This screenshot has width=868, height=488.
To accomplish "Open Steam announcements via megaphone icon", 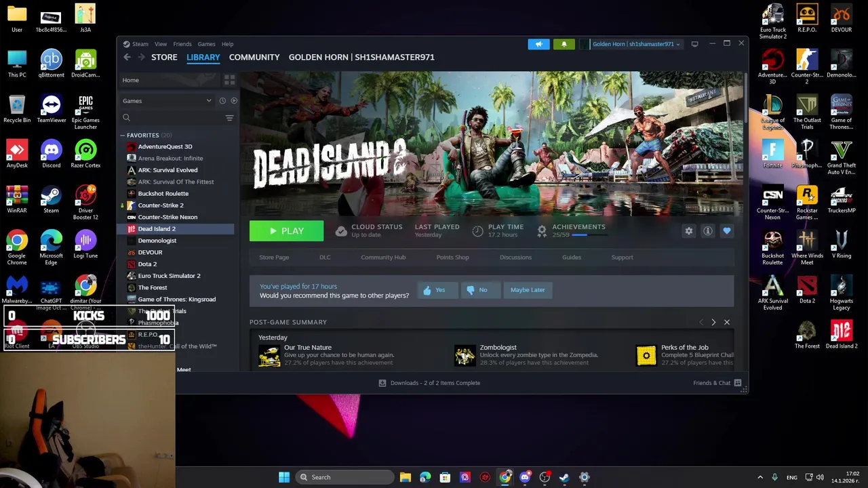I will (538, 44).
